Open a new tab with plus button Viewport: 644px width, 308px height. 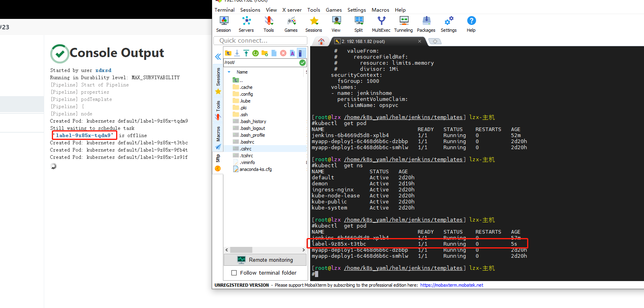pyautogui.click(x=435, y=41)
